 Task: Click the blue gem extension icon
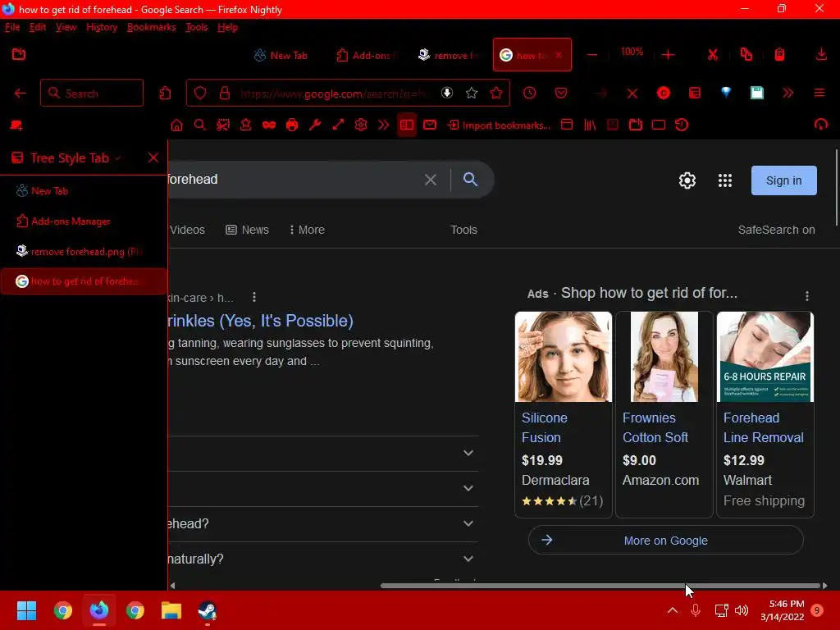tap(726, 93)
